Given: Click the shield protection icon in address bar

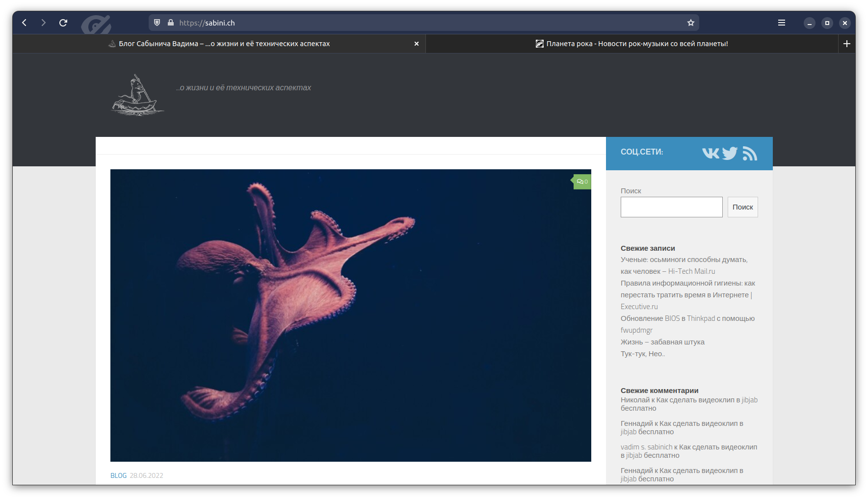Looking at the screenshot, I should tap(157, 23).
